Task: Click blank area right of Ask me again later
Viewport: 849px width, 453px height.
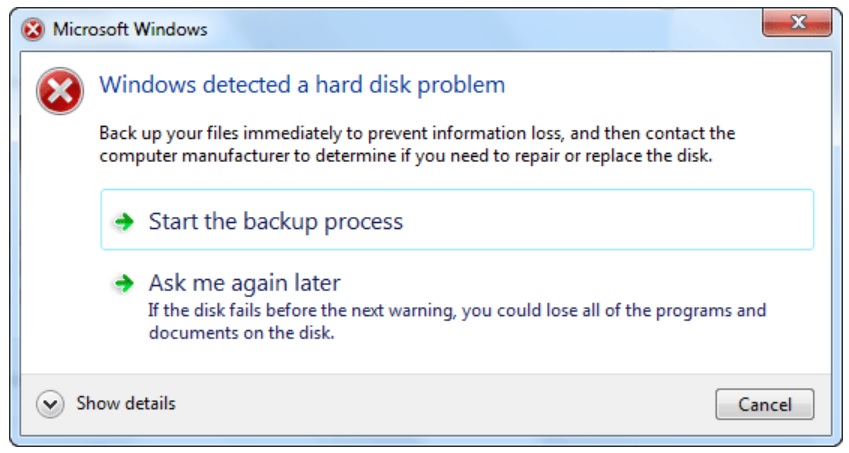Action: [x=580, y=282]
